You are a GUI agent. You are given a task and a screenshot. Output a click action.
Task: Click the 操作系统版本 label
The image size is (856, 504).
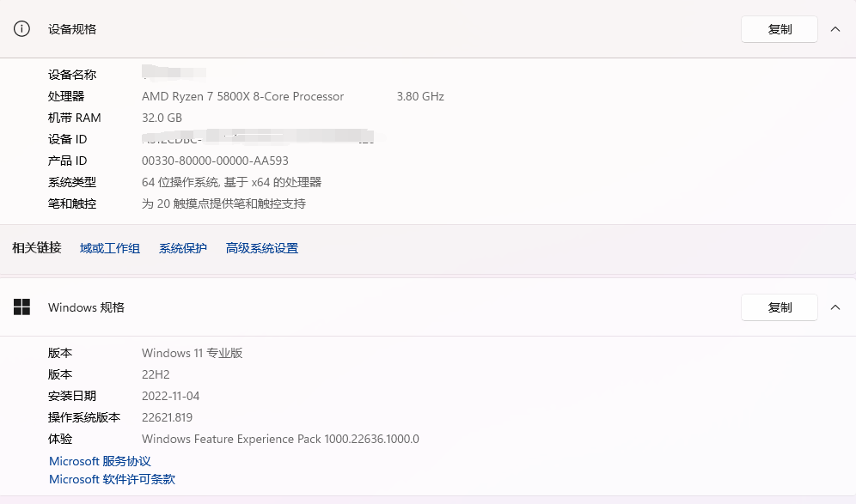[84, 418]
